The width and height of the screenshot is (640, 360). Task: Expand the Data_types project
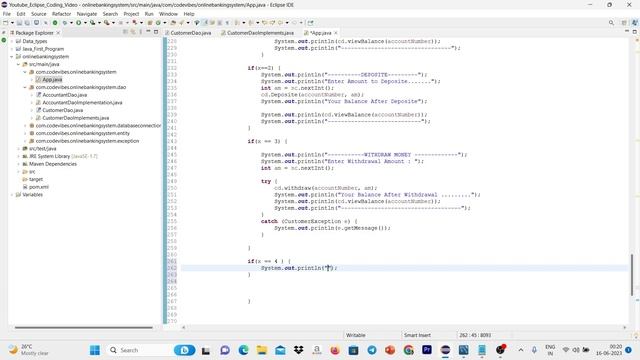click(x=12, y=41)
